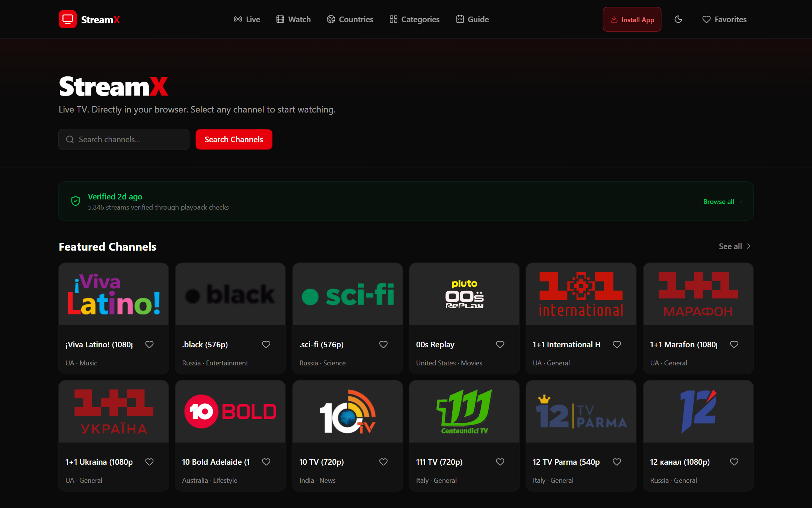
Task: Favorite the 1+1 International channel
Action: pyautogui.click(x=617, y=344)
